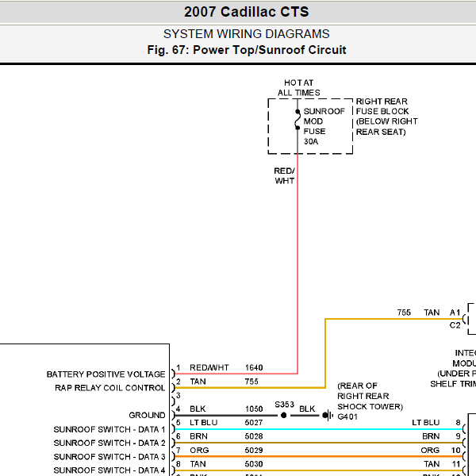
Task: Click the "ORG" label near terminal 10
Action: (430, 450)
